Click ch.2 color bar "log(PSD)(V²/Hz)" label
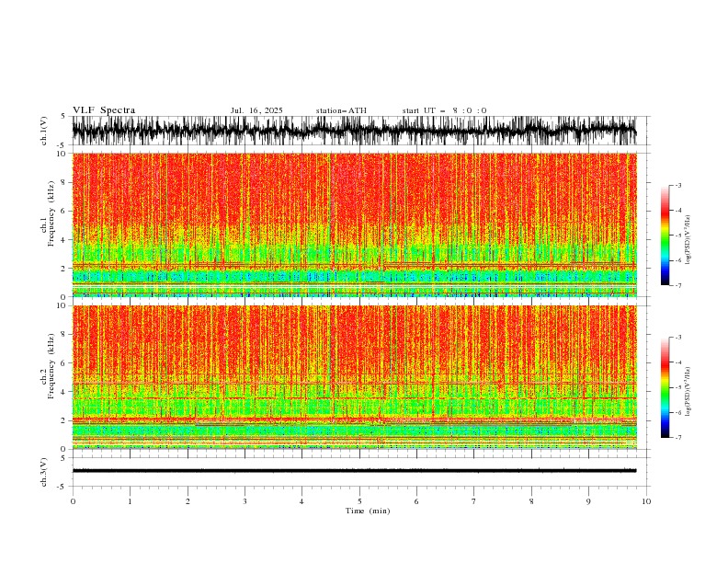728x563 pixels. pos(688,392)
